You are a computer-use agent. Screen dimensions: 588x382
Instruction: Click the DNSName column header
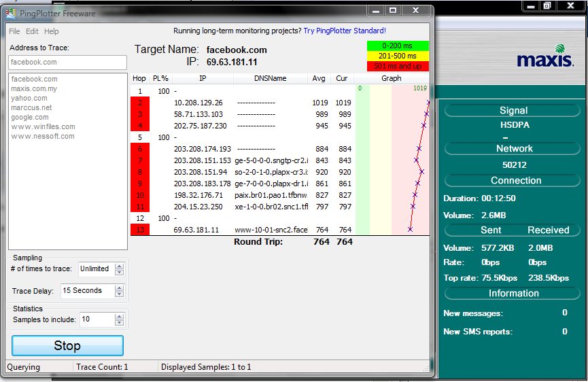pos(271,78)
